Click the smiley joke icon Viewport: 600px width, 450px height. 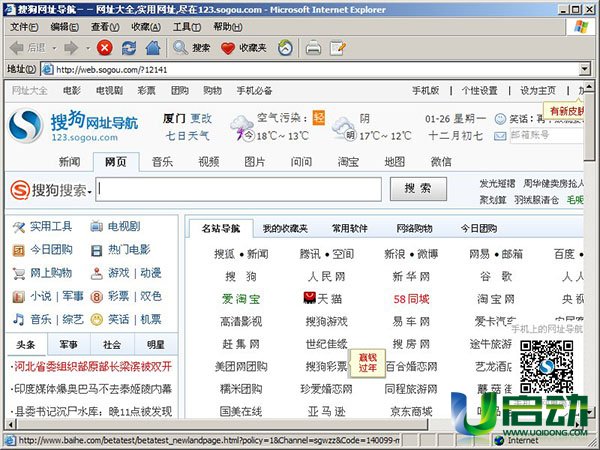[500, 119]
